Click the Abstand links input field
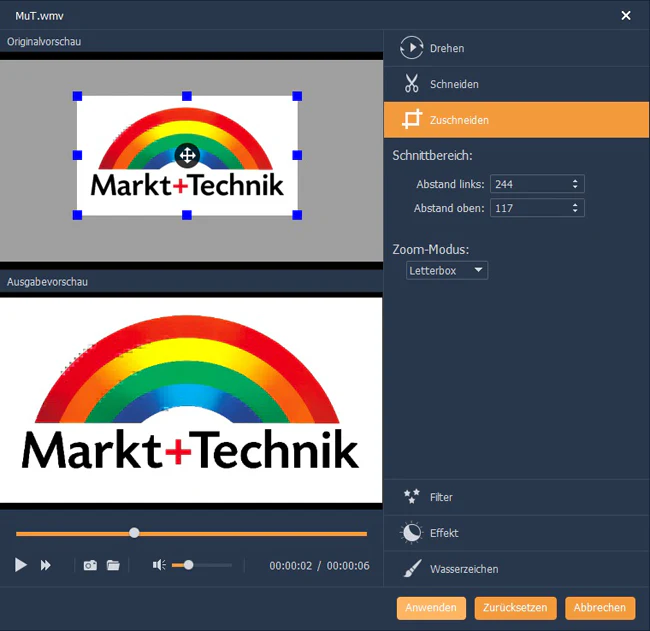 537,184
